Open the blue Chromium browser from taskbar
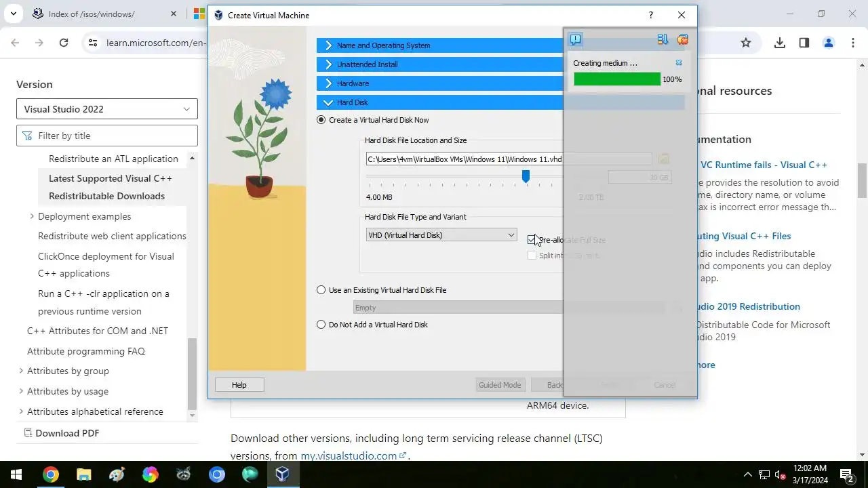This screenshot has height=488, width=868. tap(216, 474)
